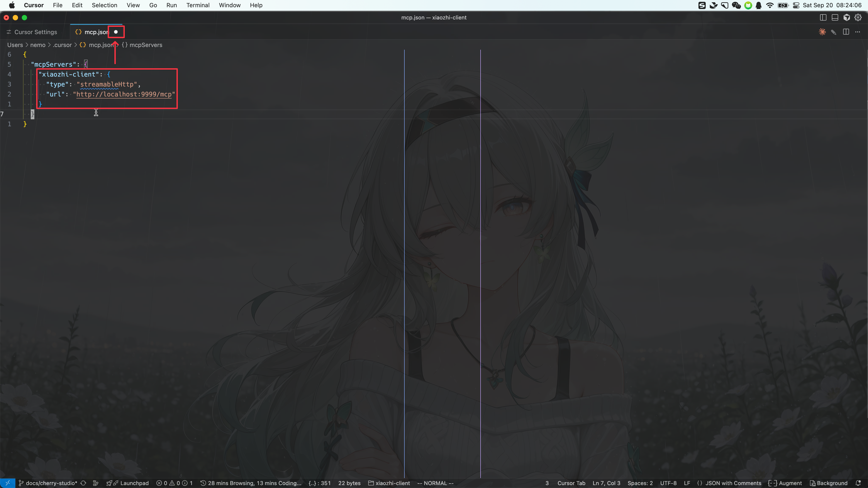Screen dimensions: 868x488
Task: Open notifications bell in status bar
Action: tap(858, 483)
